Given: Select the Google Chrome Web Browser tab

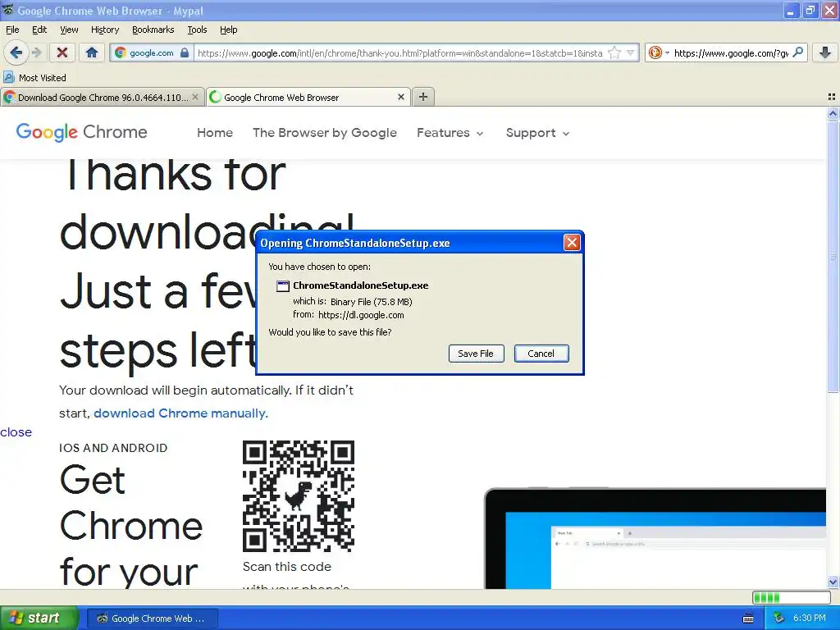Looking at the screenshot, I should coord(308,98).
